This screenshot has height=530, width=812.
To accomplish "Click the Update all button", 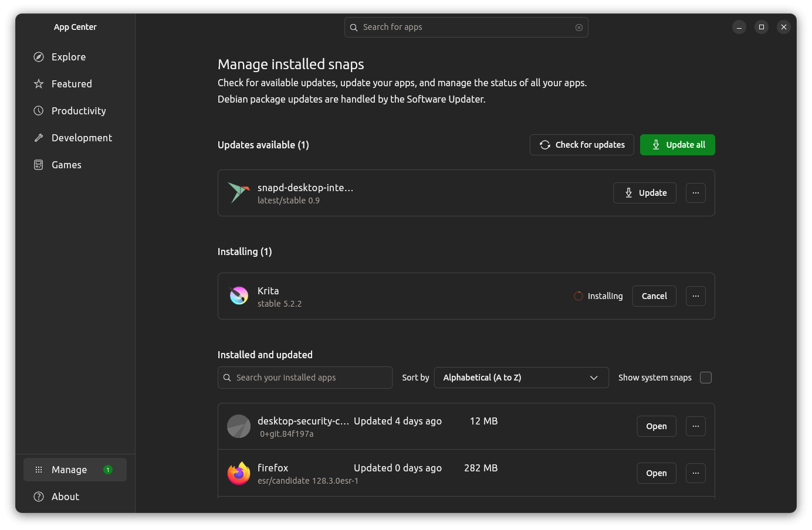I will pos(678,145).
